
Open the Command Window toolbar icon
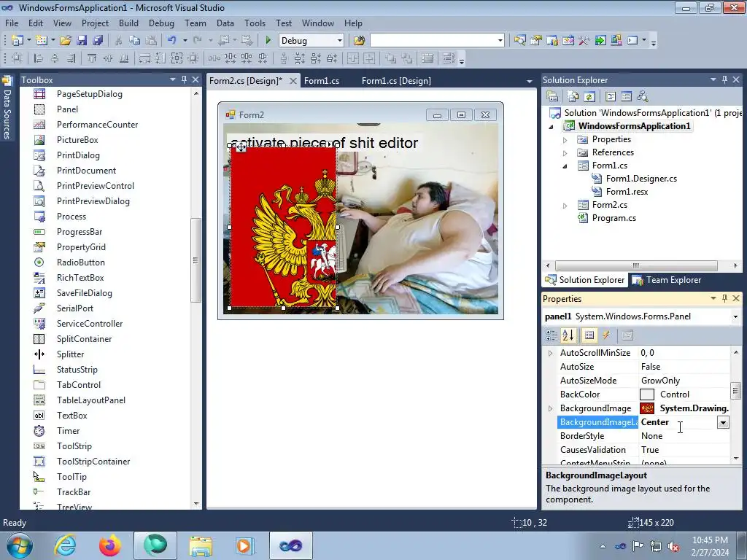pos(632,41)
